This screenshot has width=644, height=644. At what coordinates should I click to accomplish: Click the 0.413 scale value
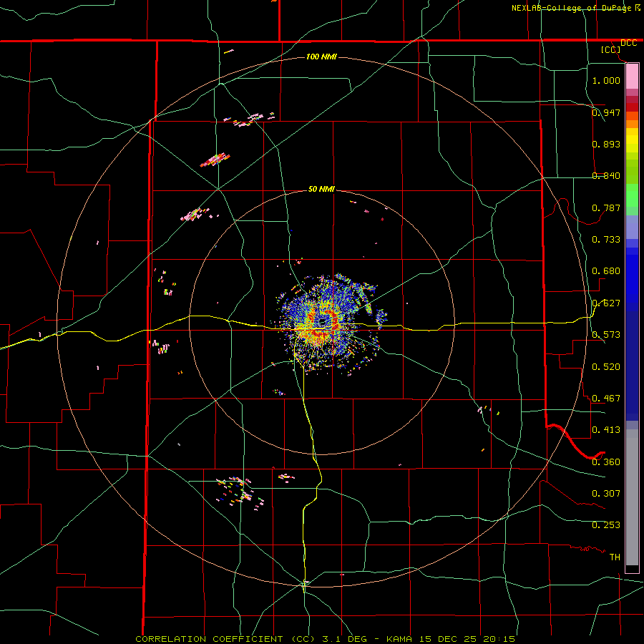[606, 430]
